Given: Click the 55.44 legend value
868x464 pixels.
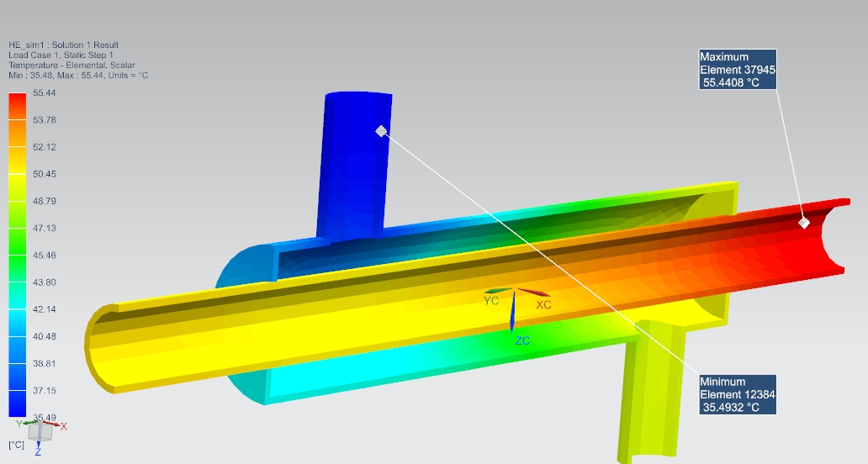Looking at the screenshot, I should pos(45,93).
